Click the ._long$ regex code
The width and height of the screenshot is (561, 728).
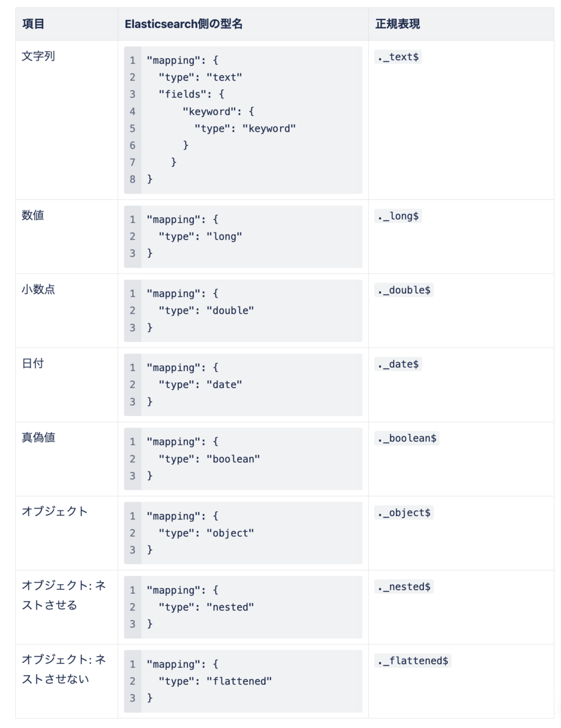(398, 217)
